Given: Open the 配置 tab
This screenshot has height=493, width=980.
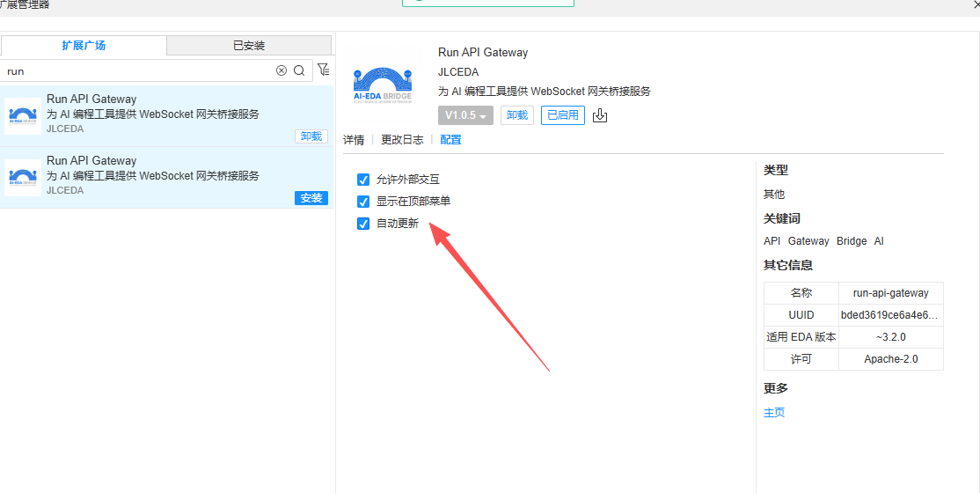Looking at the screenshot, I should point(450,140).
